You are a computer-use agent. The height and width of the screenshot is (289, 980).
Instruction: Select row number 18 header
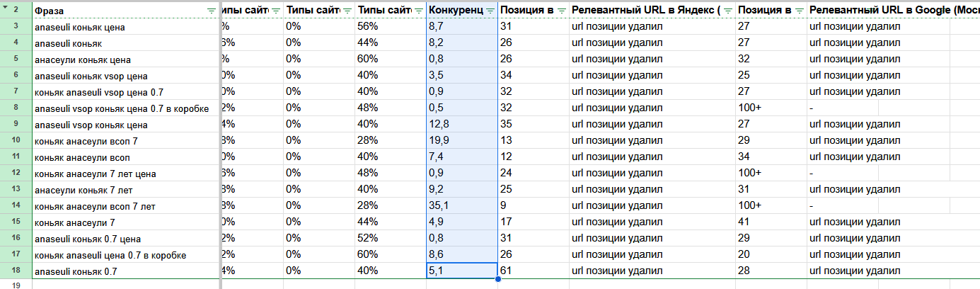pyautogui.click(x=16, y=271)
